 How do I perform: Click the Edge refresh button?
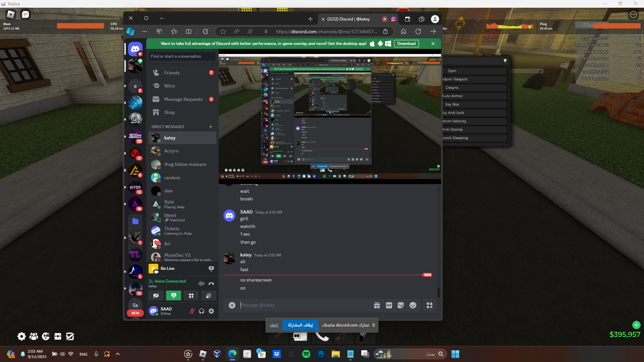pyautogui.click(x=418, y=32)
